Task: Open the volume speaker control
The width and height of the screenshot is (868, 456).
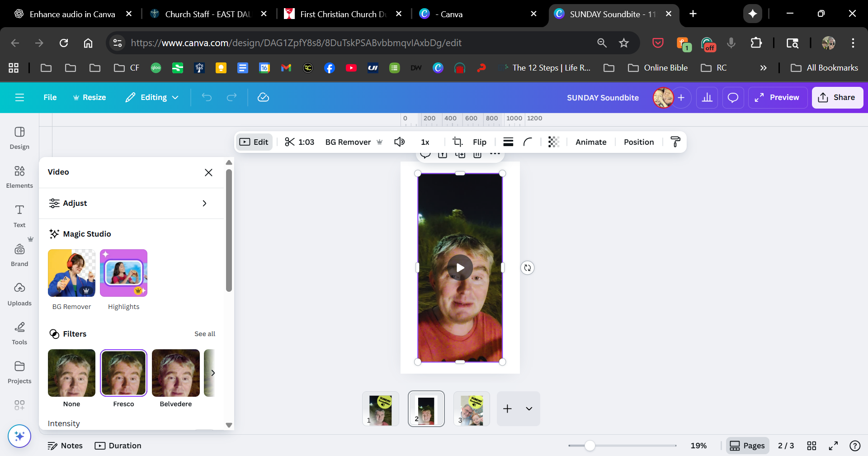Action: (399, 142)
